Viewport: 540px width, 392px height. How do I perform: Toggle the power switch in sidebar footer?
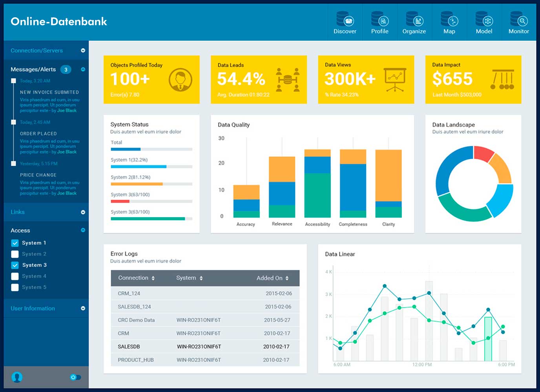click(x=75, y=377)
